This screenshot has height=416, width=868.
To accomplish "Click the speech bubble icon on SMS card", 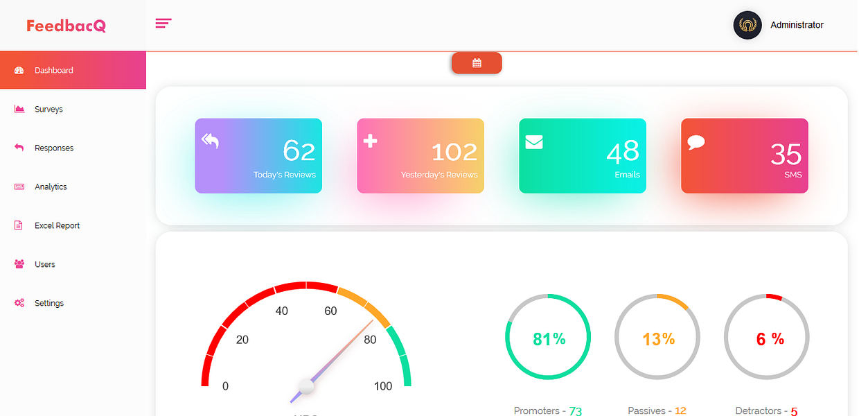I will pos(696,142).
